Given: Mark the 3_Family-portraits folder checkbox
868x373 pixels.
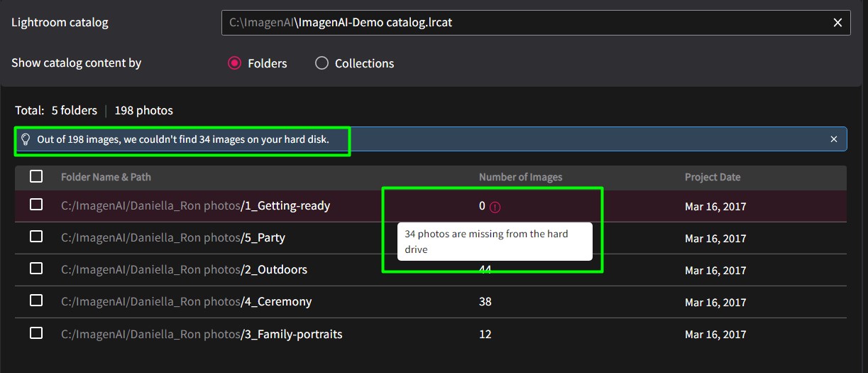Looking at the screenshot, I should [x=36, y=333].
